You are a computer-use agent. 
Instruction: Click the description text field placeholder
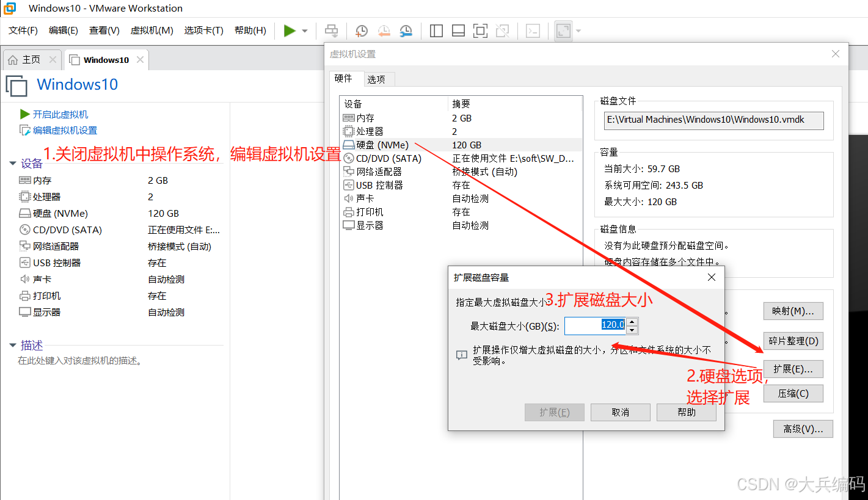[x=80, y=361]
